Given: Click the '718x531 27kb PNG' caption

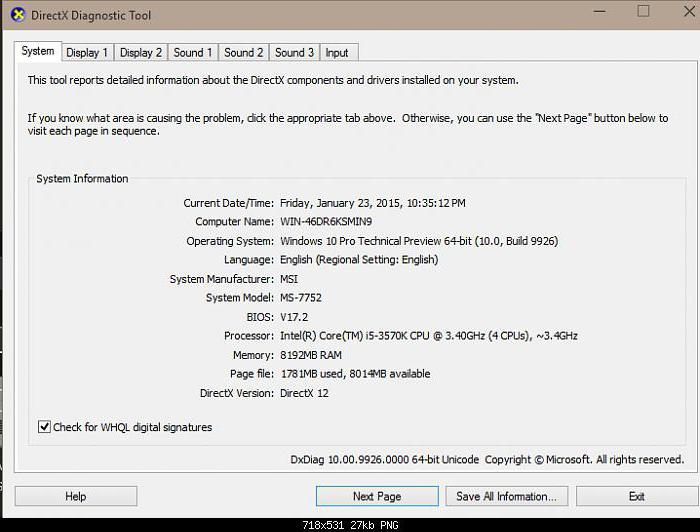Looking at the screenshot, I should coord(350,525).
